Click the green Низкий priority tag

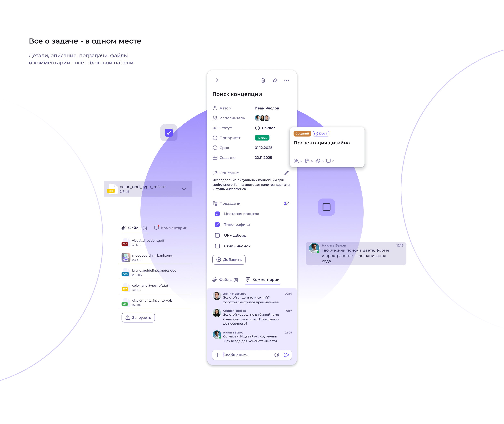[262, 138]
